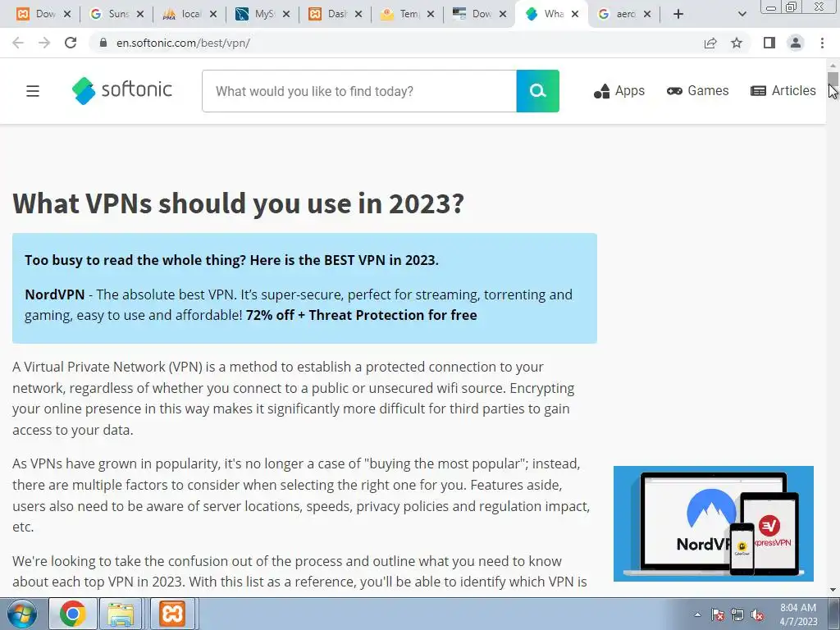
Task: Open Windows Explorer from the taskbar
Action: [121, 614]
